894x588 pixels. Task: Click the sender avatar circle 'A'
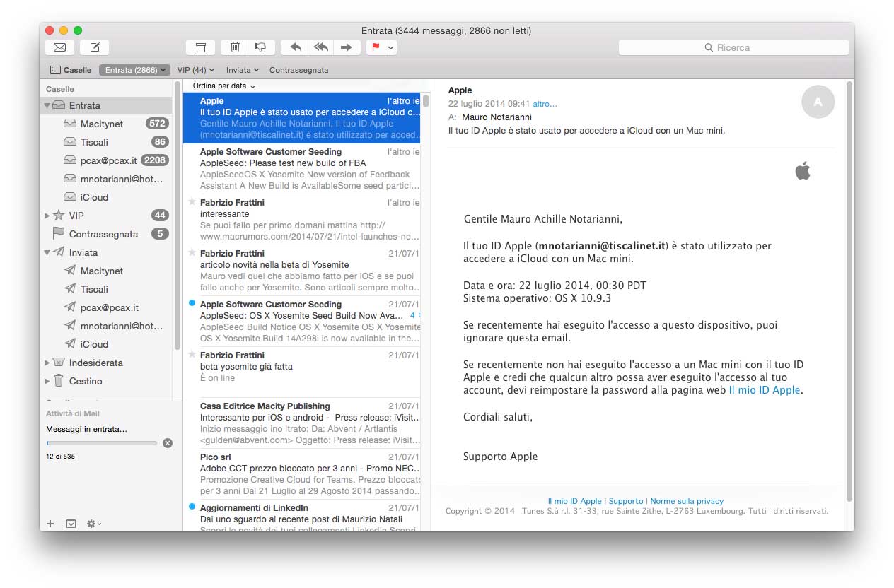818,102
